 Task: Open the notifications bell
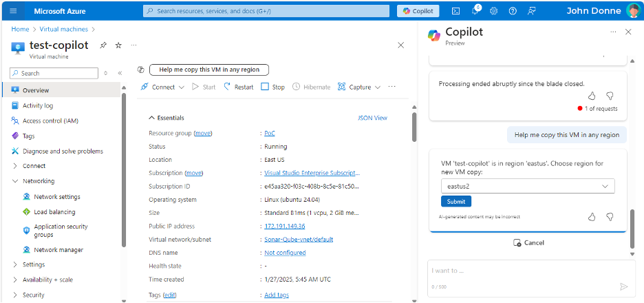475,11
